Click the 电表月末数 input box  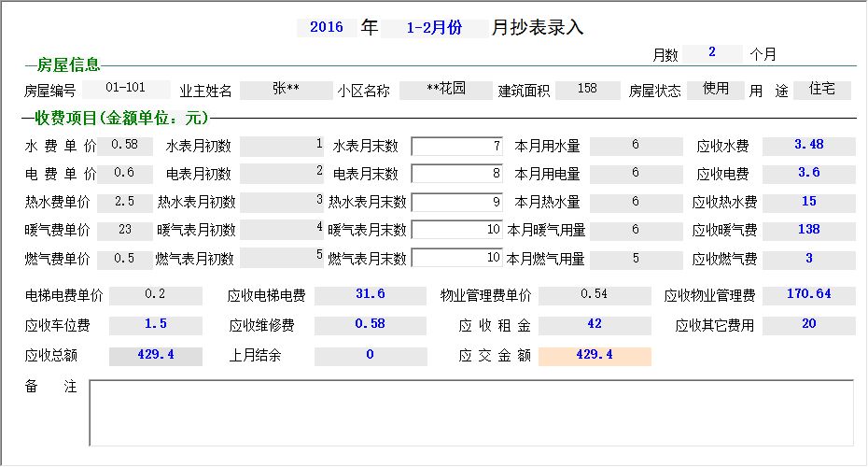tap(458, 175)
